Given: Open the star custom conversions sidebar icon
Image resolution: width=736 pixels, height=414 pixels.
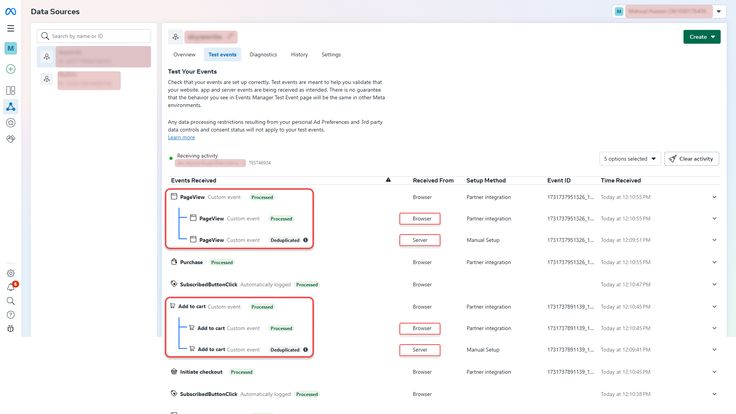Looking at the screenshot, I should pos(10,123).
